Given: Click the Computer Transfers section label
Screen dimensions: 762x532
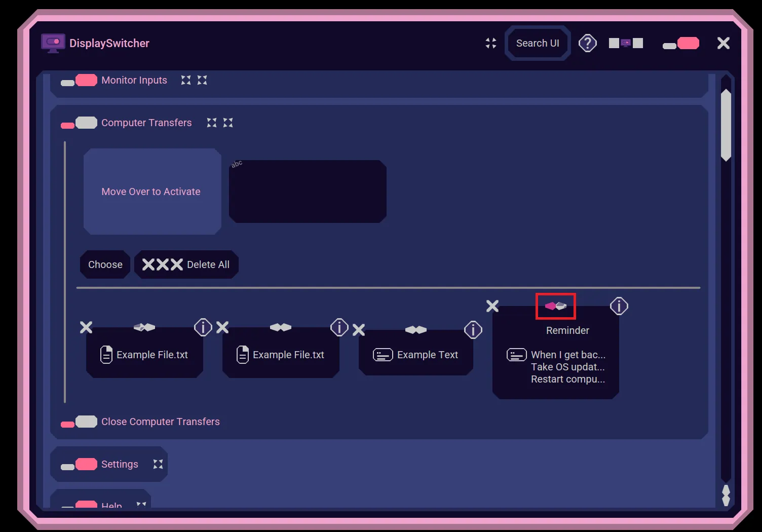Looking at the screenshot, I should click(146, 123).
